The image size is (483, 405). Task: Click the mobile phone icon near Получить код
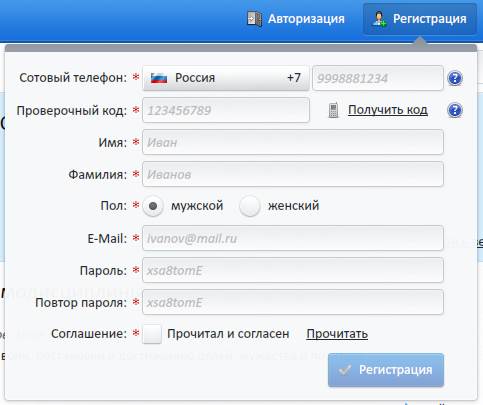click(333, 110)
